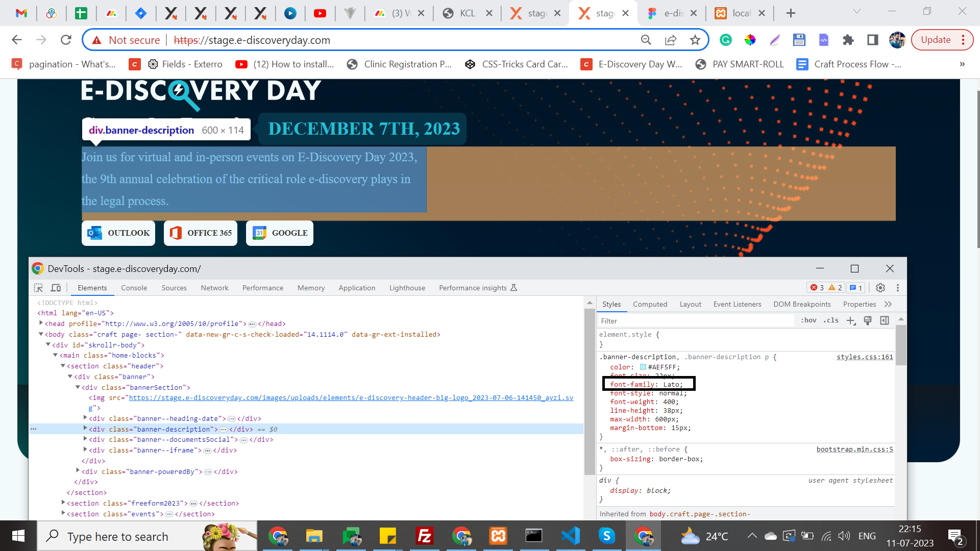Screen dimensions: 980x551
Task: Open the #AEF5FF color swatch picker
Action: [x=643, y=367]
